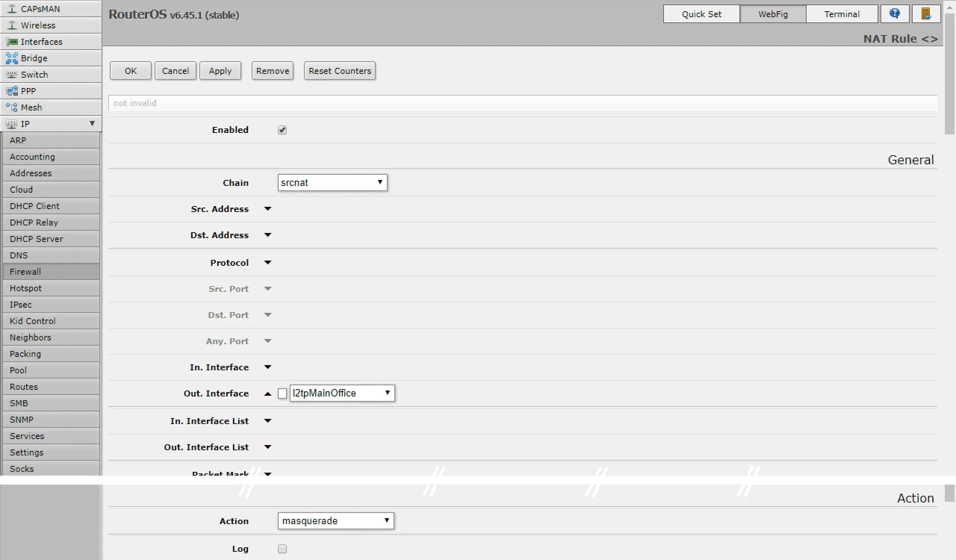
Task: Open Firewall in the IP submenu
Action: click(25, 271)
